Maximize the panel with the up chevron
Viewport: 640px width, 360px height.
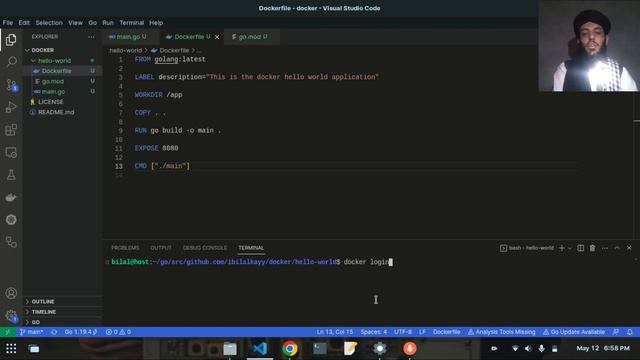click(617, 248)
